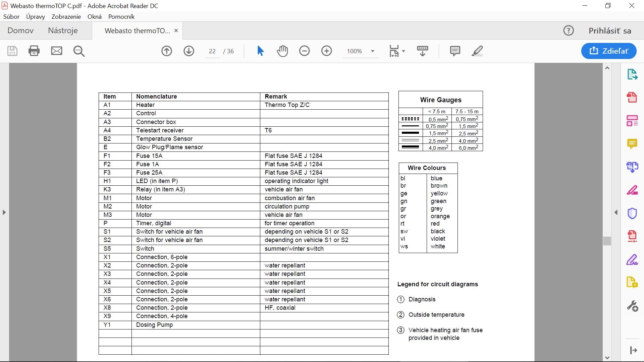Click Prihlásiť sa sign-in link
This screenshot has width=644, height=362.
pyautogui.click(x=609, y=31)
